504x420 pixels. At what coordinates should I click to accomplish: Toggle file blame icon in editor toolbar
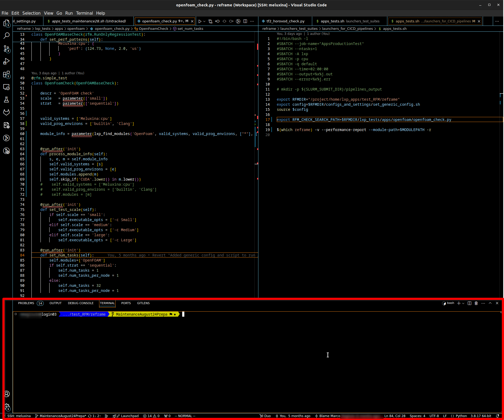238,21
